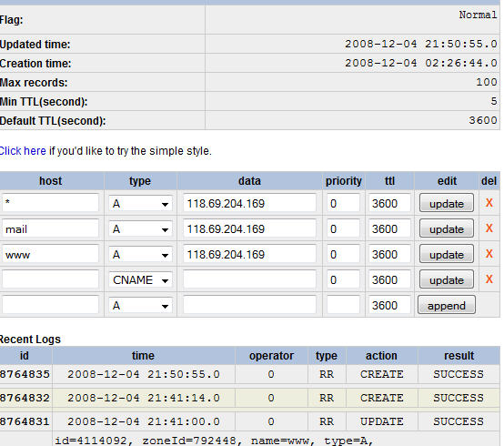Click the empty priority field in append row

343,305
